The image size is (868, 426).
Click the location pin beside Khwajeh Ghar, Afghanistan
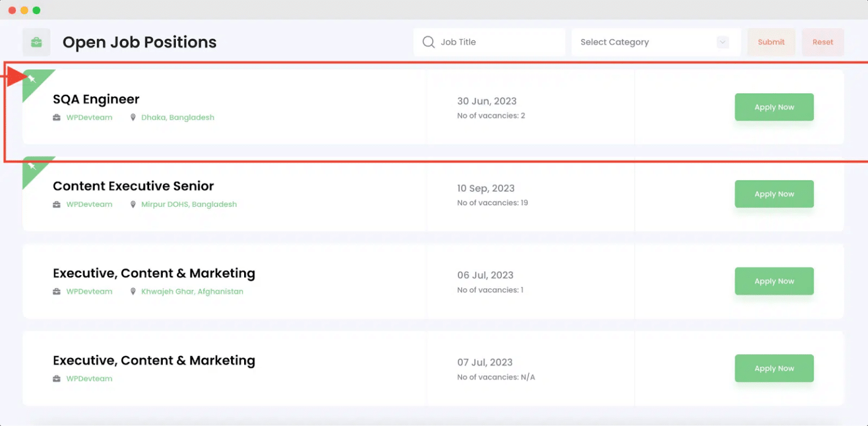(x=133, y=291)
